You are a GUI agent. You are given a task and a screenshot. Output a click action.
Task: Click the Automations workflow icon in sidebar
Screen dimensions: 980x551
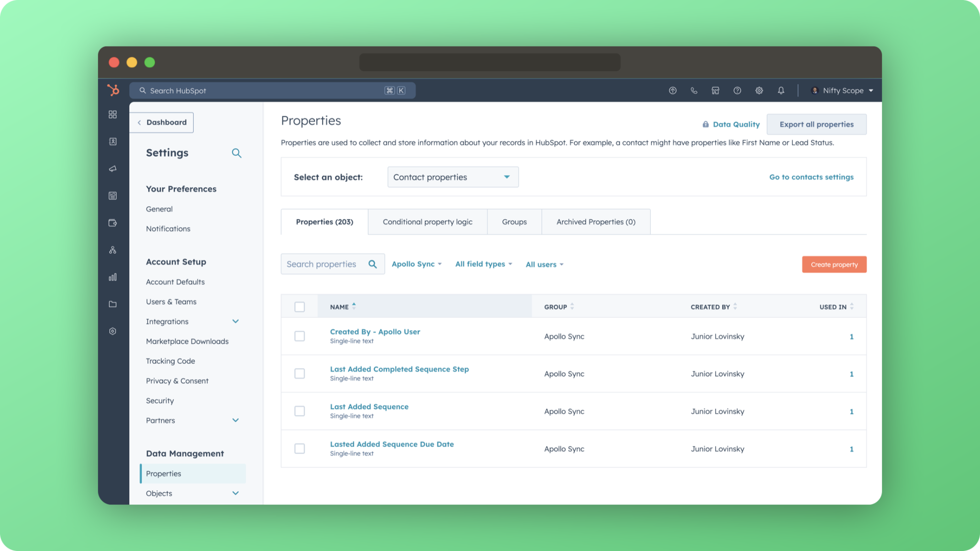tap(113, 249)
